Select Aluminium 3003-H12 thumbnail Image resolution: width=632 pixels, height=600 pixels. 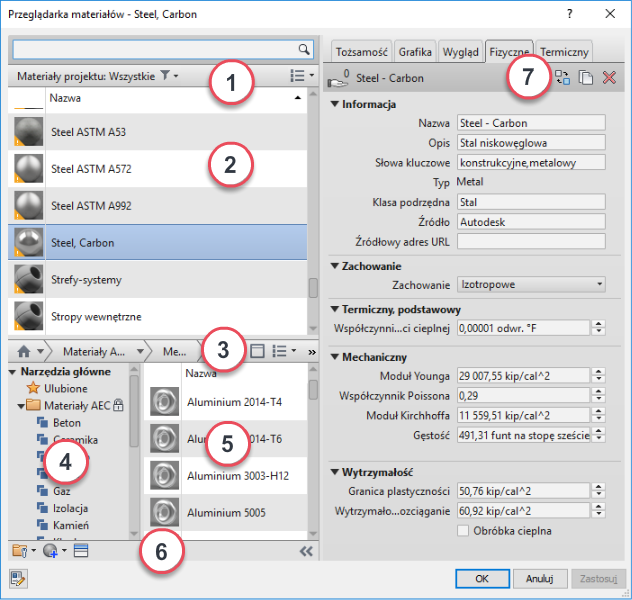pos(164,475)
